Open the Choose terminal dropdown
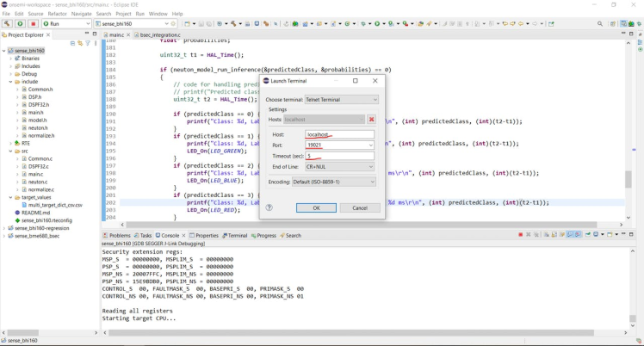Screen dimensions: 644x346 [x=341, y=100]
